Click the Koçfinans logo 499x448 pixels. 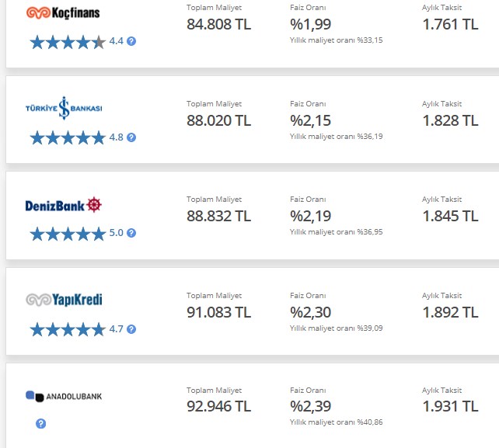click(63, 13)
